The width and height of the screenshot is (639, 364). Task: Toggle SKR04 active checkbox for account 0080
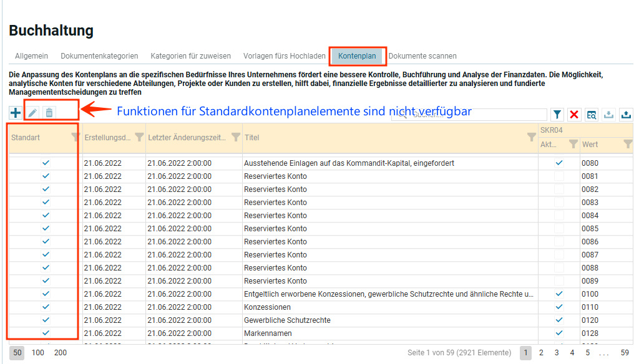tap(559, 163)
